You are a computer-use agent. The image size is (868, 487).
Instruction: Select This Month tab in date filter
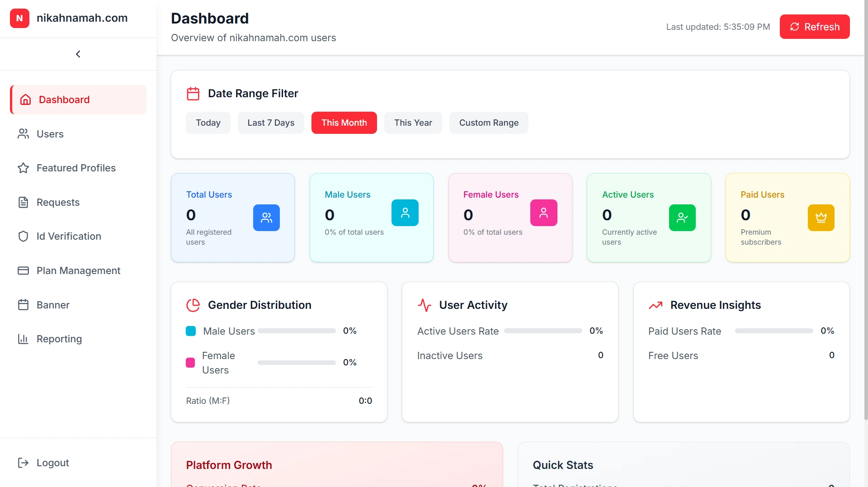[x=344, y=123]
